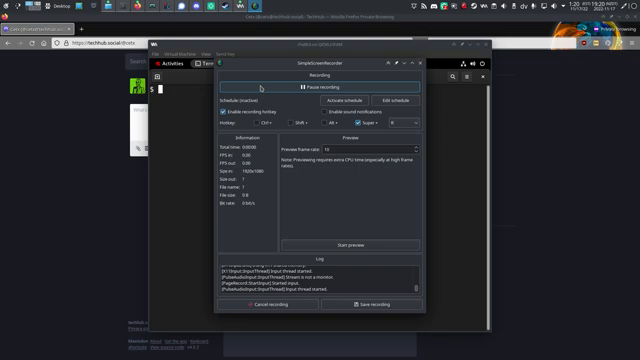The image size is (640, 360).
Task: Open the Firefox taskbar icon
Action: pos(138,6)
